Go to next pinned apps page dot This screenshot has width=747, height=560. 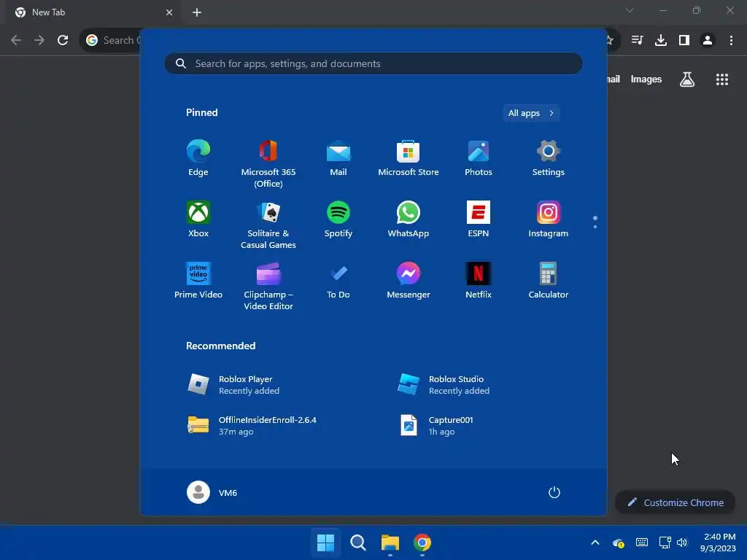point(595,227)
